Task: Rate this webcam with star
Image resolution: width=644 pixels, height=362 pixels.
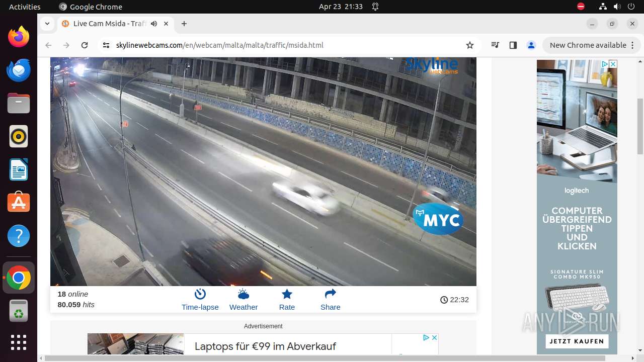Action: coord(287,300)
